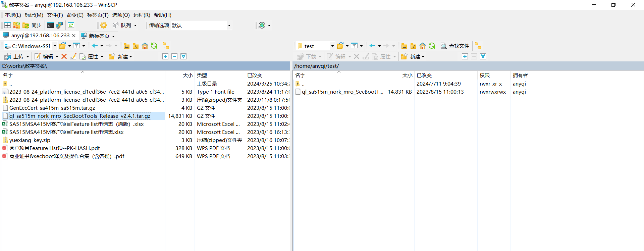Go to local parent directory icon

126,46
